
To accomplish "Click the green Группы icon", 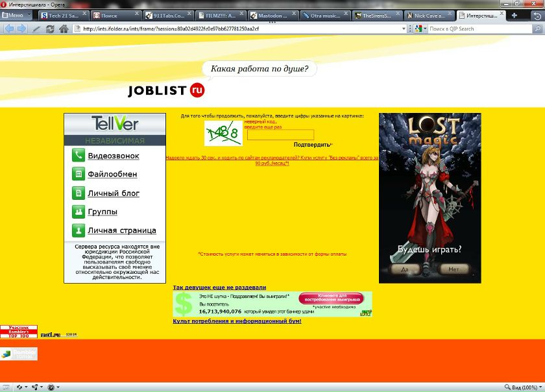I will (78, 212).
